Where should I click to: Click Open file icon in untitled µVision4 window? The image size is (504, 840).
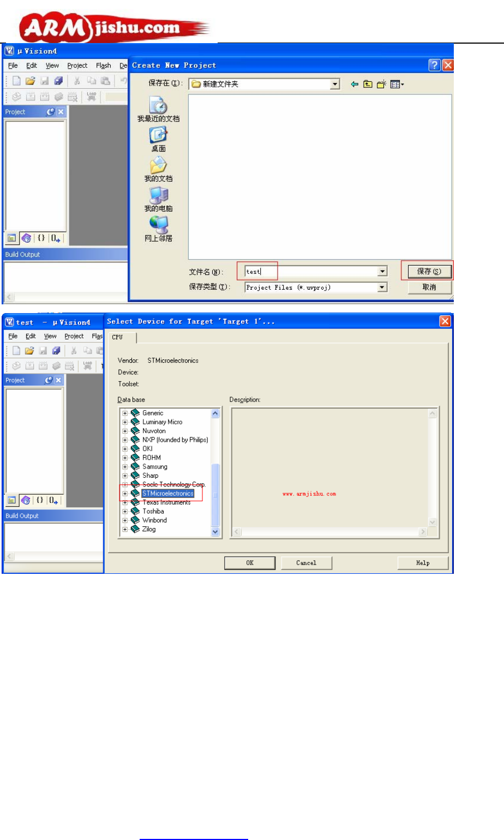point(30,81)
